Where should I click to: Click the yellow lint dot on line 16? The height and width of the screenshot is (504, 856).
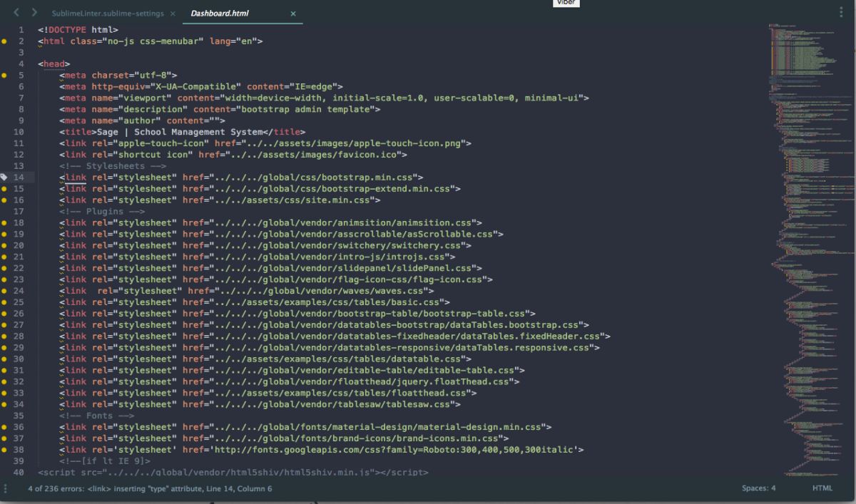click(4, 200)
